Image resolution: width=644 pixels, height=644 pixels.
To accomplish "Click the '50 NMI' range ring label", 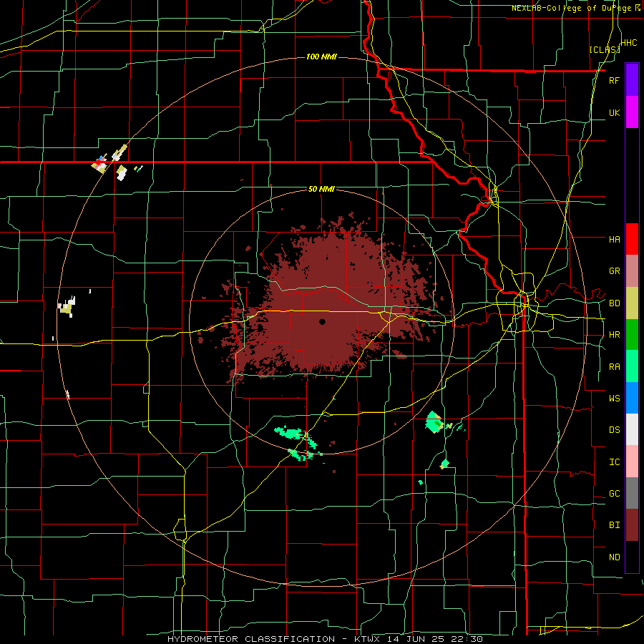I will tap(321, 190).
